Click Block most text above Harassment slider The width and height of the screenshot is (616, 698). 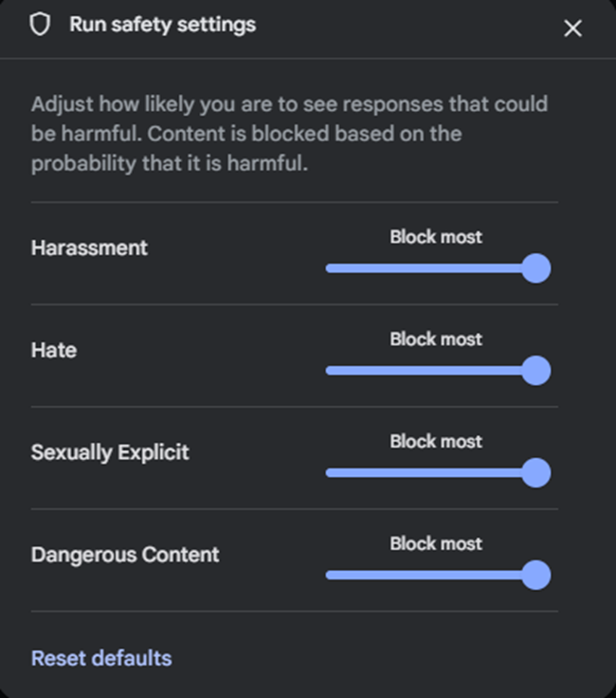436,237
